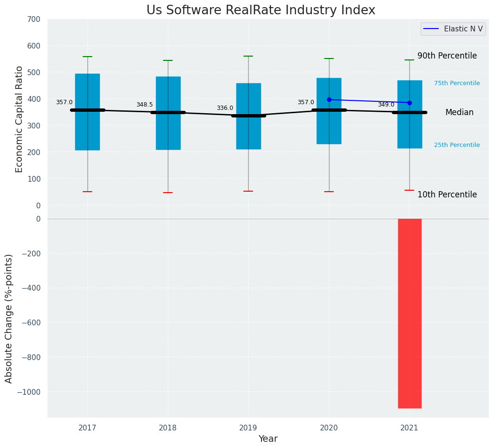Screen dimensions: 494x448
Task: Click the Economic Capital Ratio axis label
Action: [x=19, y=119]
